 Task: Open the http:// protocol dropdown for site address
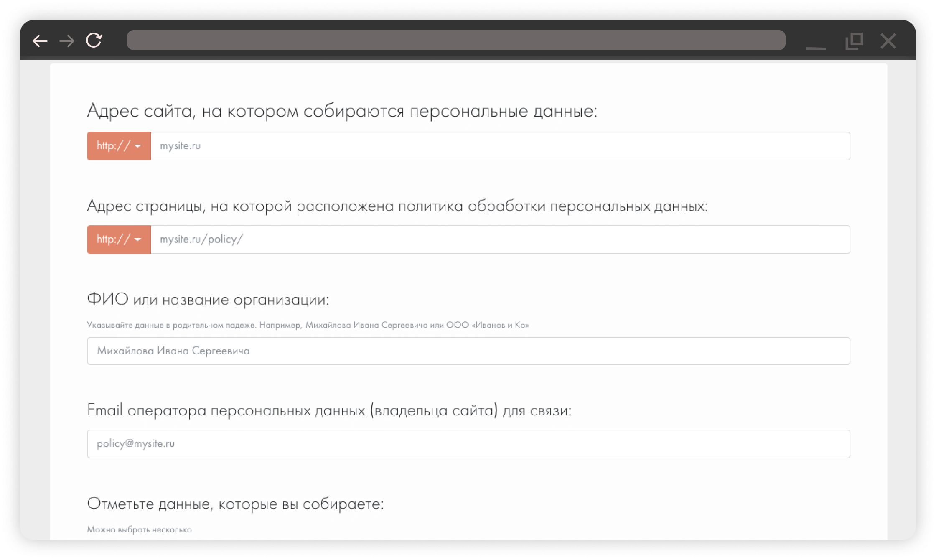119,146
